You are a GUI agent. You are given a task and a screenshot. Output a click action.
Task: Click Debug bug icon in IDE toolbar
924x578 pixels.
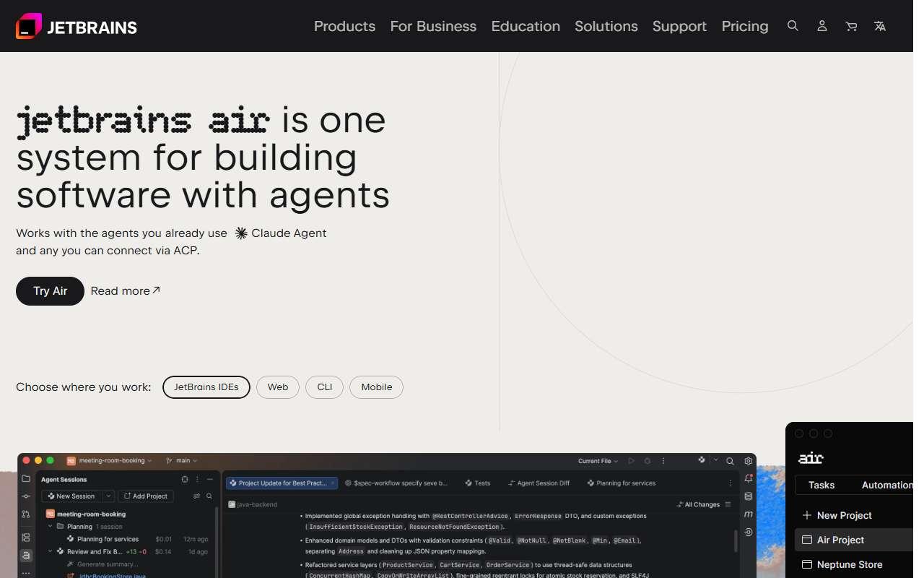coord(648,461)
